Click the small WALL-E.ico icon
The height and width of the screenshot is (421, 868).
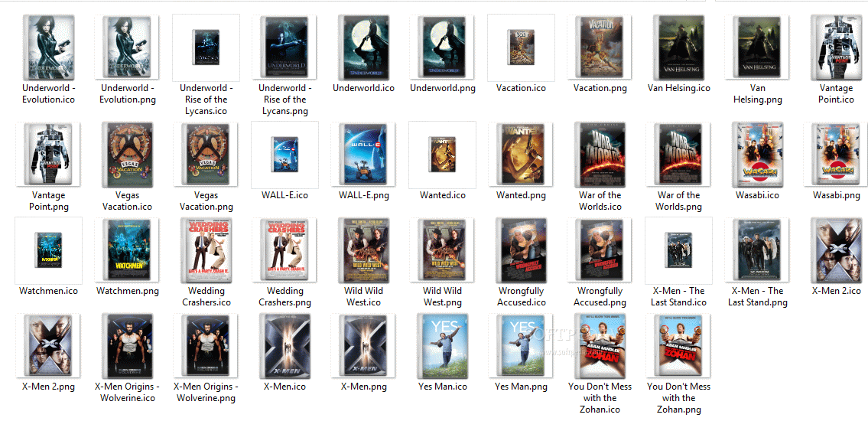click(284, 154)
